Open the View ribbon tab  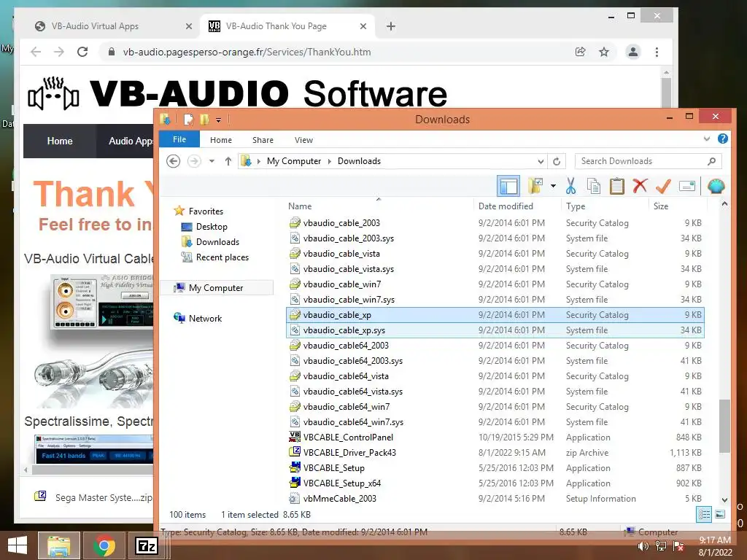pos(303,140)
